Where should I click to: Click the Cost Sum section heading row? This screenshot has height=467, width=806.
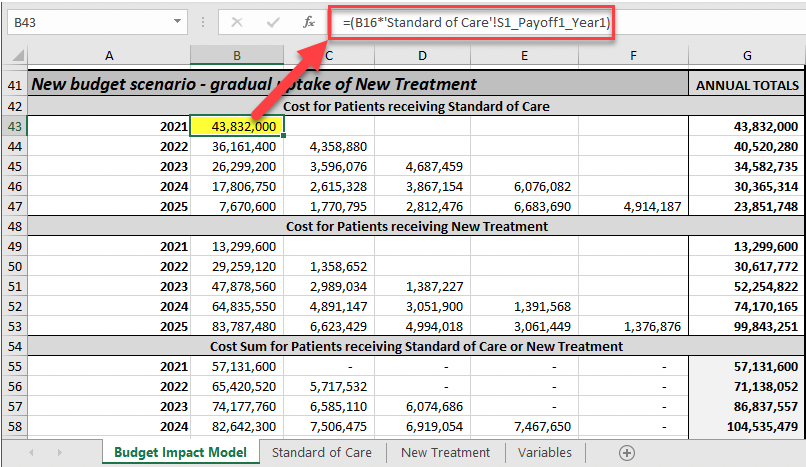tap(416, 346)
